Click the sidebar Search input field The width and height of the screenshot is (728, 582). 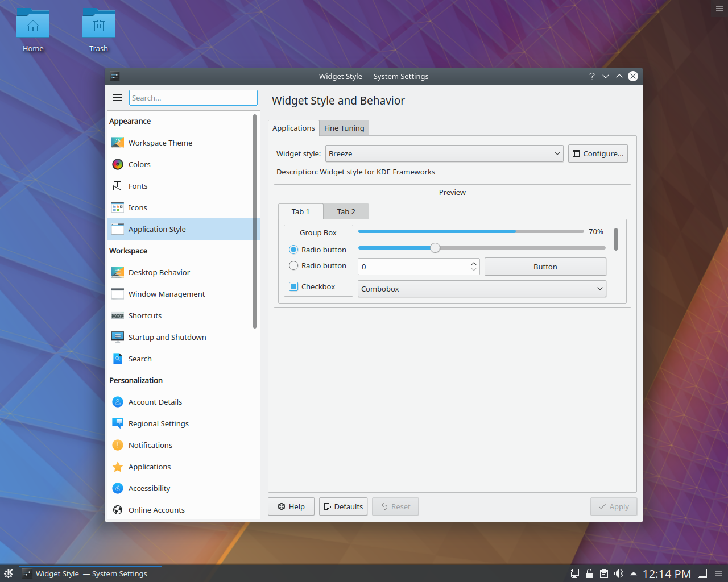[x=193, y=98]
